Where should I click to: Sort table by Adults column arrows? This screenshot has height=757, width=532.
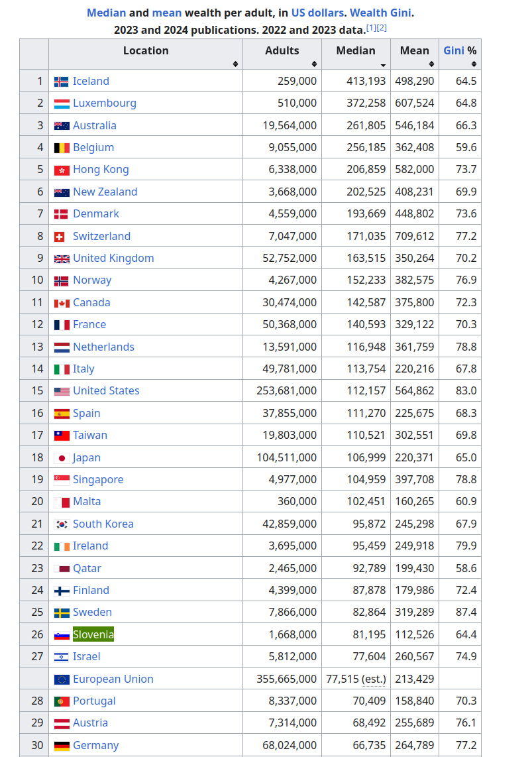point(314,64)
